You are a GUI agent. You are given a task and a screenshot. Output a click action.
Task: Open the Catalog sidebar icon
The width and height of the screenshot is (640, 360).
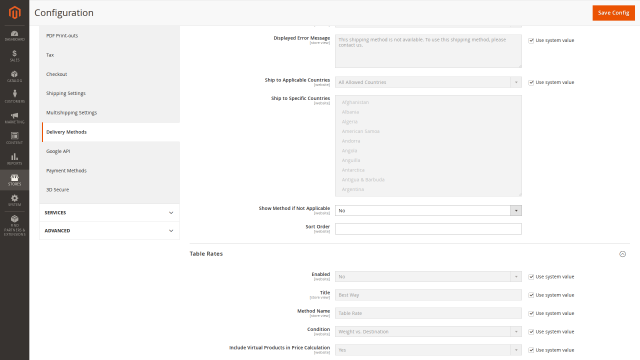coord(14,76)
